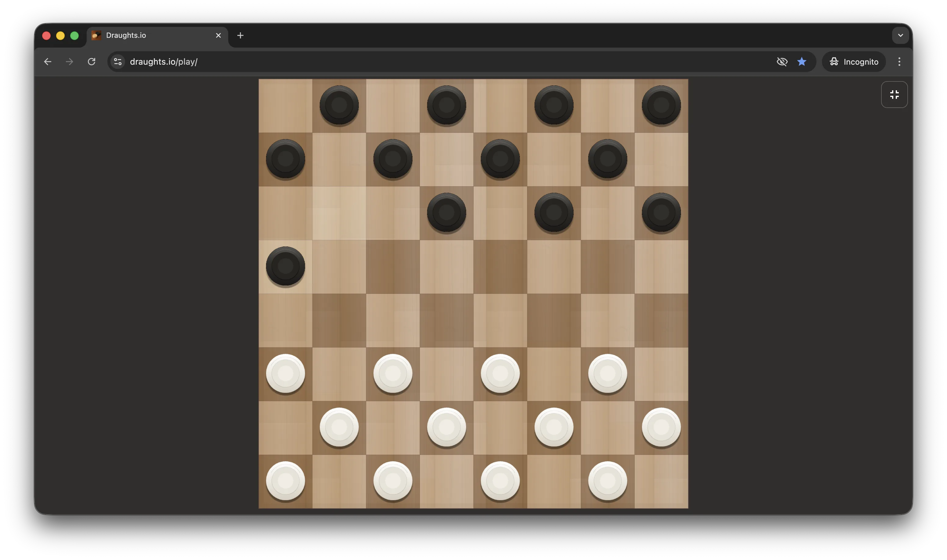
Task: Click the exit fullscreen icon above the board
Action: (894, 94)
